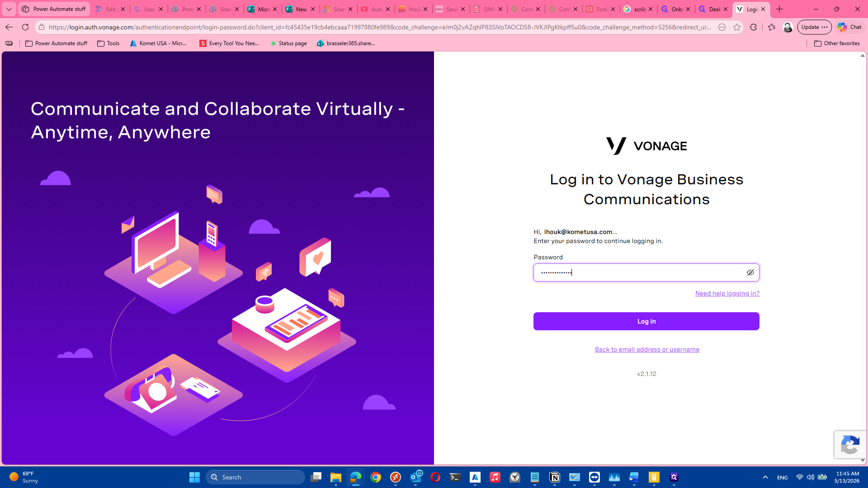View site information lock icon
This screenshot has height=488, width=868.
click(42, 27)
